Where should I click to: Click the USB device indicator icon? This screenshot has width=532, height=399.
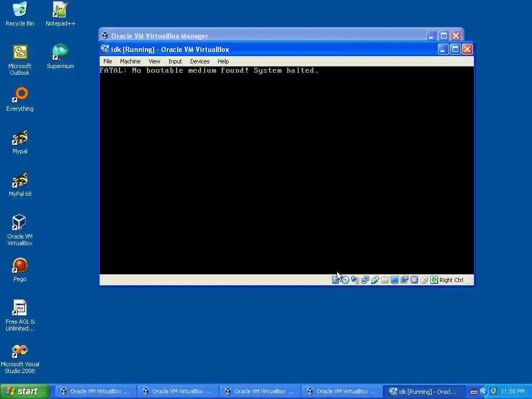click(x=375, y=280)
